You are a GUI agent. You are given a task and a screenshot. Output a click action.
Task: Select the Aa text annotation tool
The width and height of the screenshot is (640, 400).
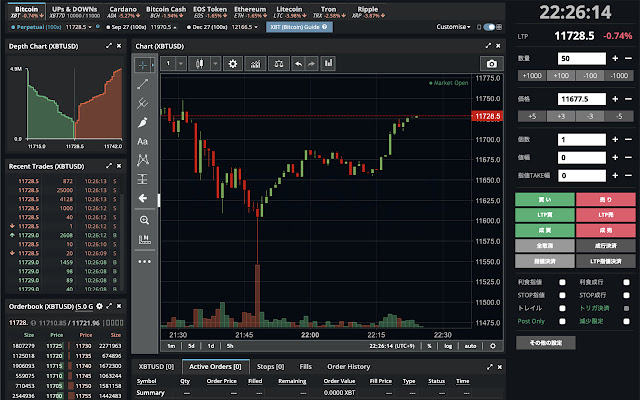143,141
